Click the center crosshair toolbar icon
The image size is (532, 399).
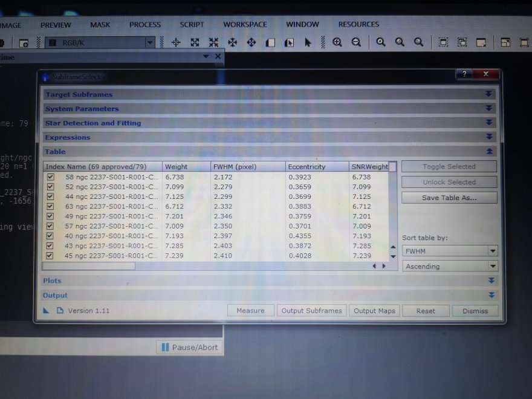pos(176,42)
